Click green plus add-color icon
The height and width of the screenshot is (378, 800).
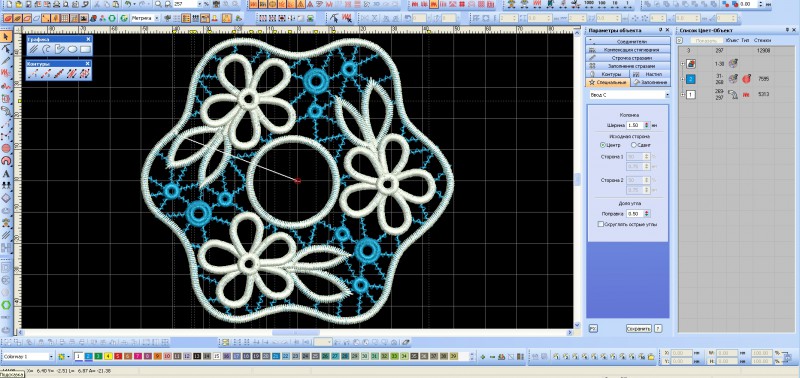tap(483, 356)
